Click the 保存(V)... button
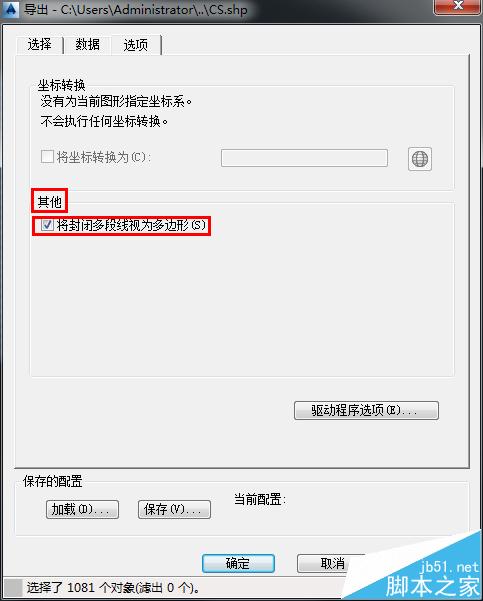Screen dimensions: 483x601 [174, 509]
